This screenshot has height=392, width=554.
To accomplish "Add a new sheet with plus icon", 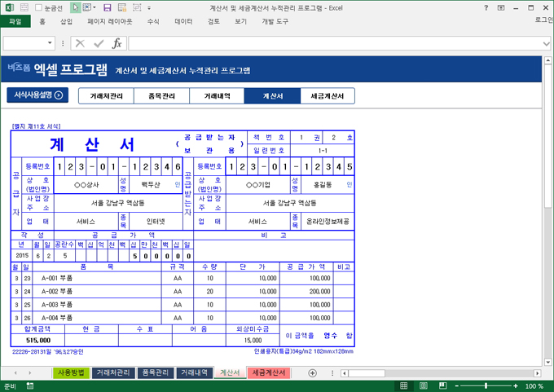I will point(312,373).
